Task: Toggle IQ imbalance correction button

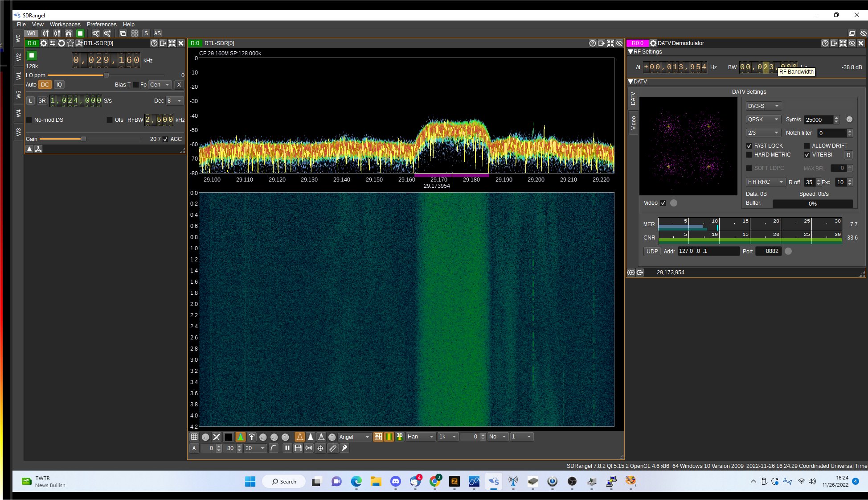Action: [x=59, y=85]
